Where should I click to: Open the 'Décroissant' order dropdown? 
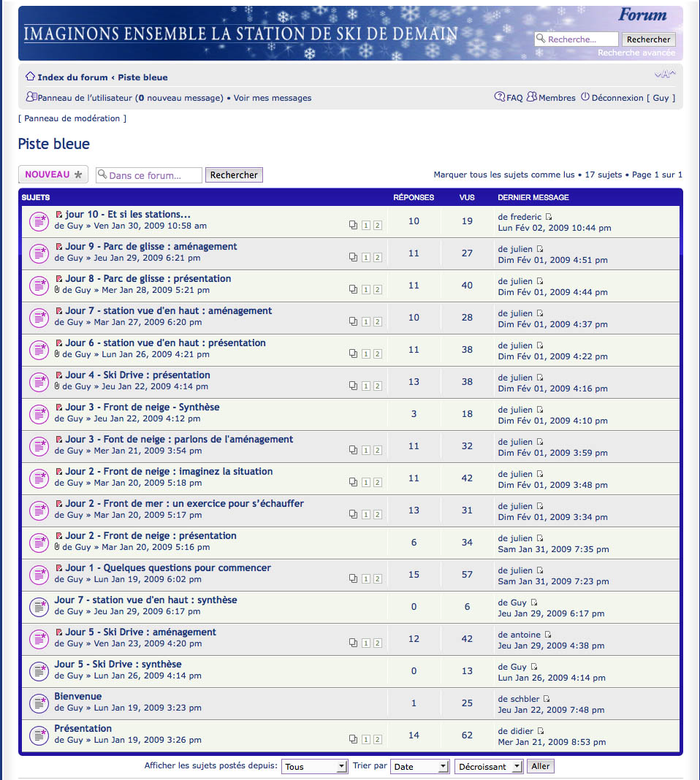pos(489,766)
